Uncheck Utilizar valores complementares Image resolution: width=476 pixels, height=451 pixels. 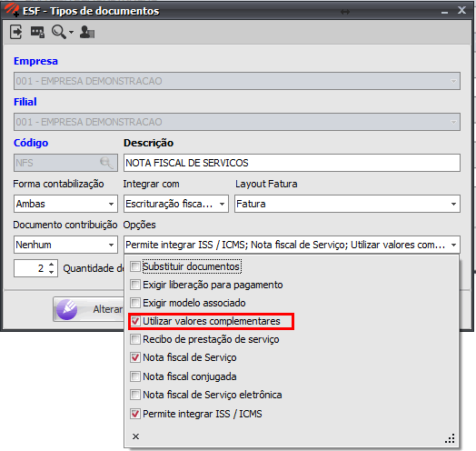pyautogui.click(x=135, y=321)
